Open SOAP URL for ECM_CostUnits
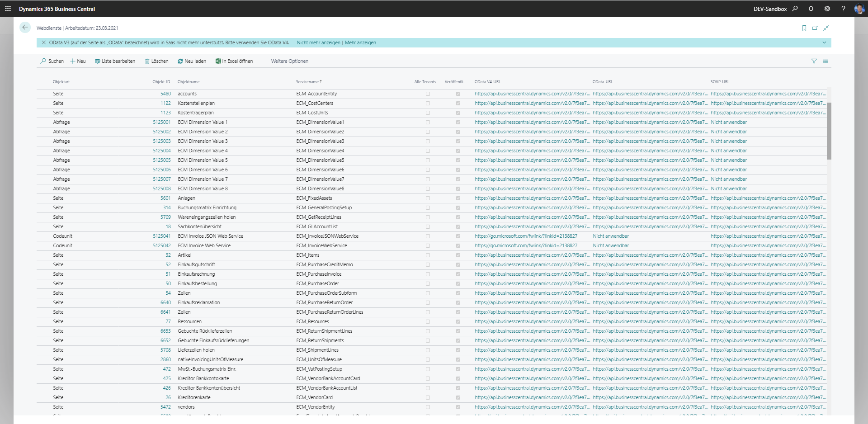The image size is (868, 424). point(768,113)
